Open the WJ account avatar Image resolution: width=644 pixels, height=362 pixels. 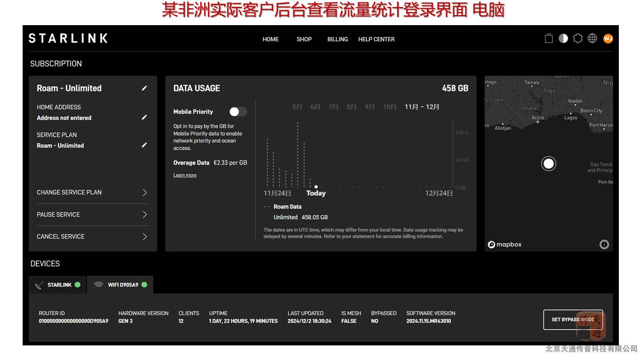click(x=608, y=39)
